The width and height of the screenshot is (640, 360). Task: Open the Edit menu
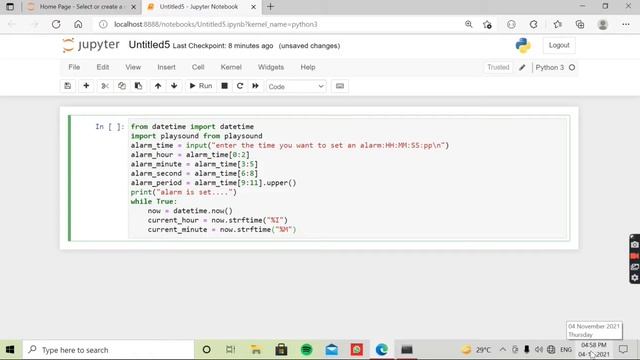pos(102,67)
